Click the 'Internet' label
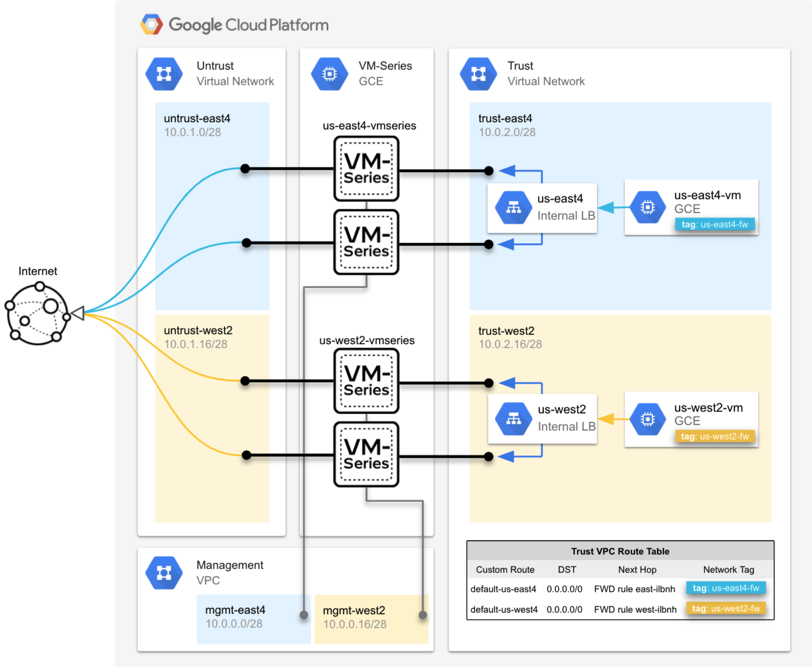This screenshot has width=812, height=668. [x=38, y=271]
